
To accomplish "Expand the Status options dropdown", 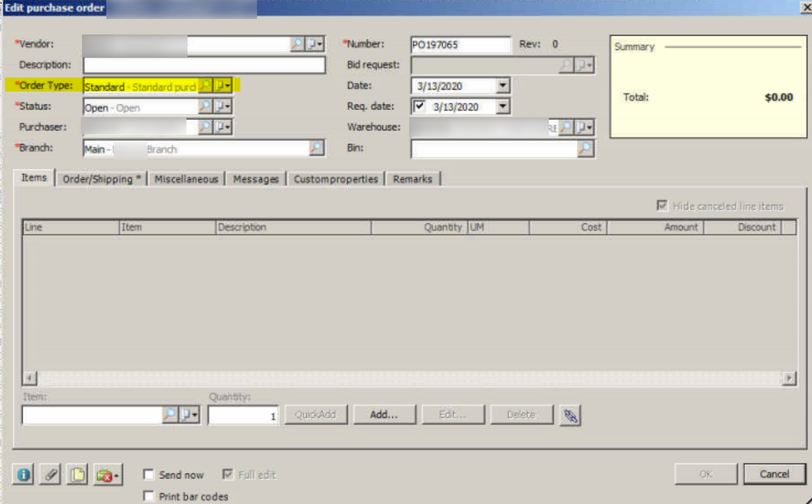I will (223, 106).
